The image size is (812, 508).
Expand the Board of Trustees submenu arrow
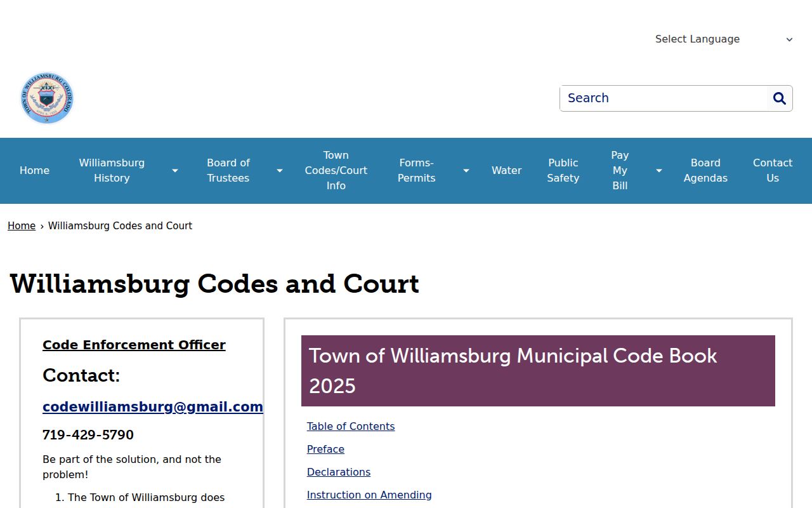(x=279, y=171)
